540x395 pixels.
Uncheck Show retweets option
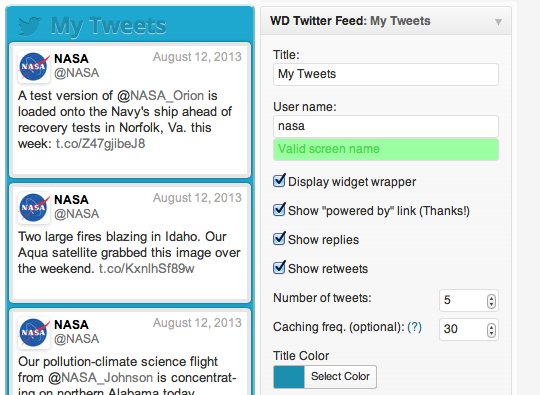pos(279,267)
